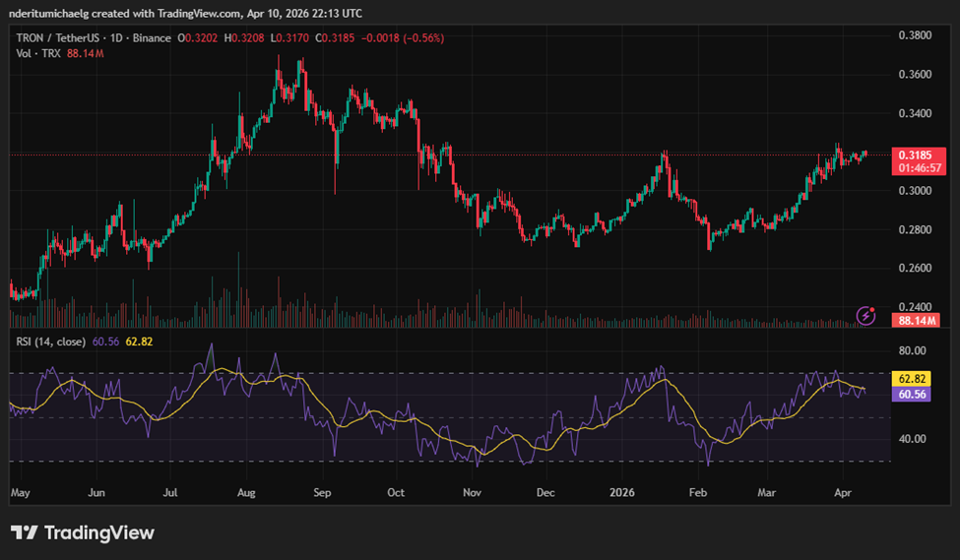Click the purple lightning bolt icon
This screenshot has height=560, width=960.
pos(866,315)
